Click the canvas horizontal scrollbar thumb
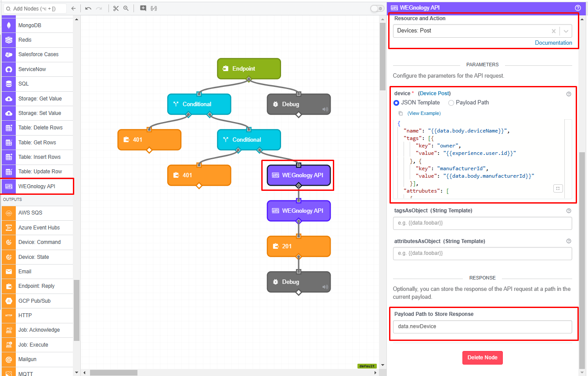 [114, 372]
